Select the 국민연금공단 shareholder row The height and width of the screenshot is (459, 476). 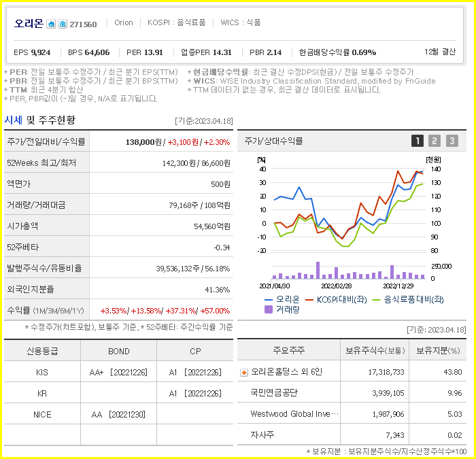pyautogui.click(x=352, y=393)
